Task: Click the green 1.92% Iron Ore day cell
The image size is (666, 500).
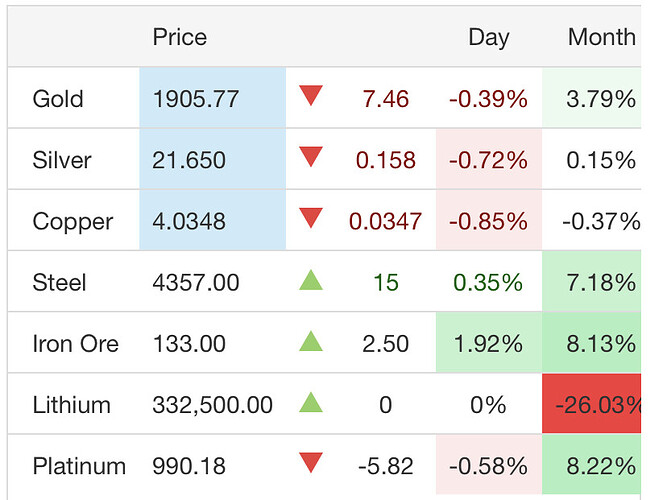Action: 487,344
